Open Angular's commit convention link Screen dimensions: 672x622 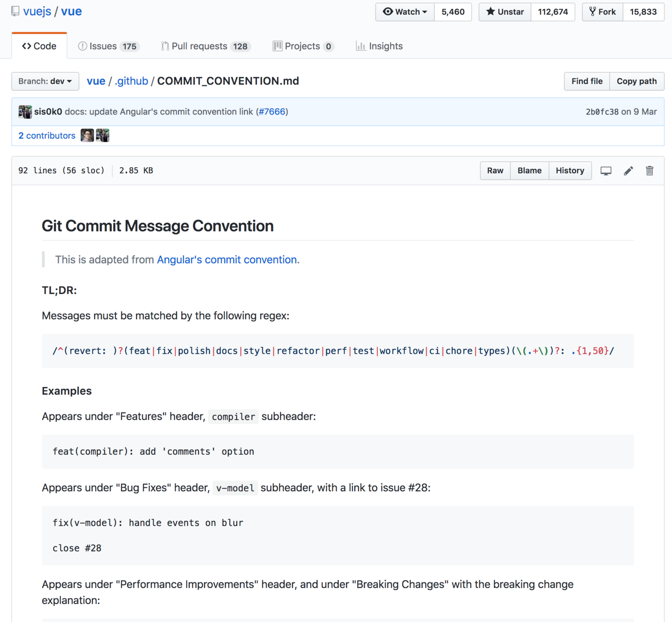coord(227,259)
